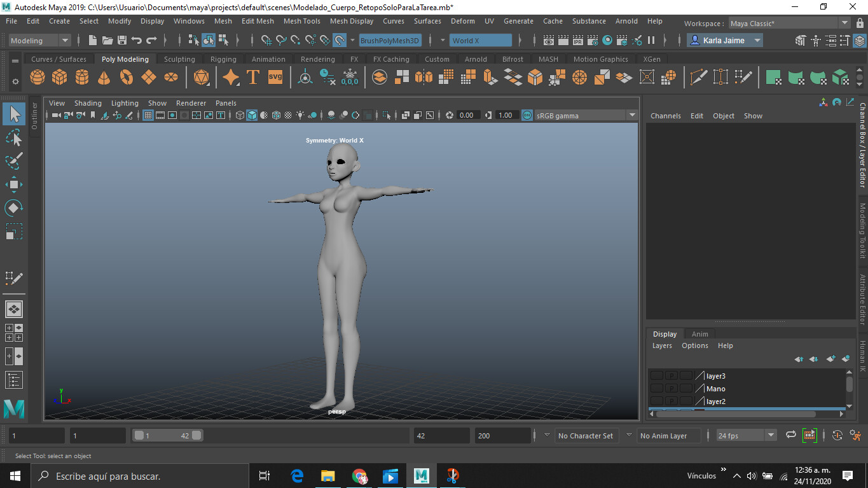
Task: Switch to the Sculpting shelf tab
Action: coord(179,59)
